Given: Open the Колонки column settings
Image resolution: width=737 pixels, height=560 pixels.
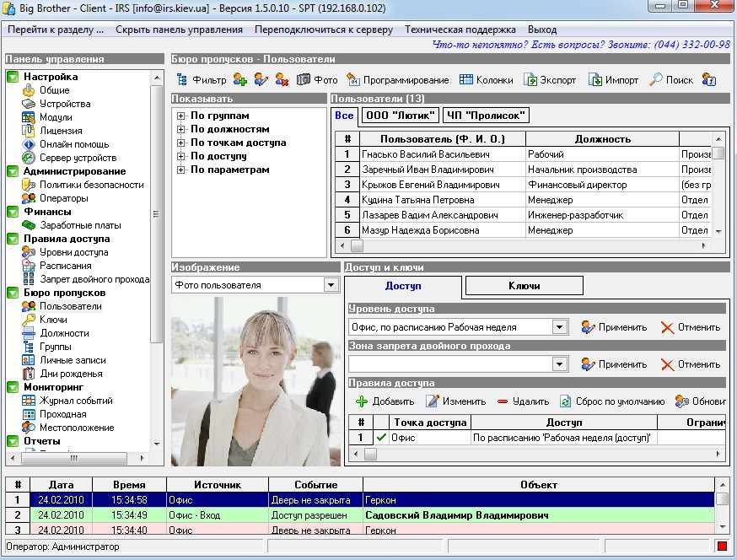Looking at the screenshot, I should (486, 80).
